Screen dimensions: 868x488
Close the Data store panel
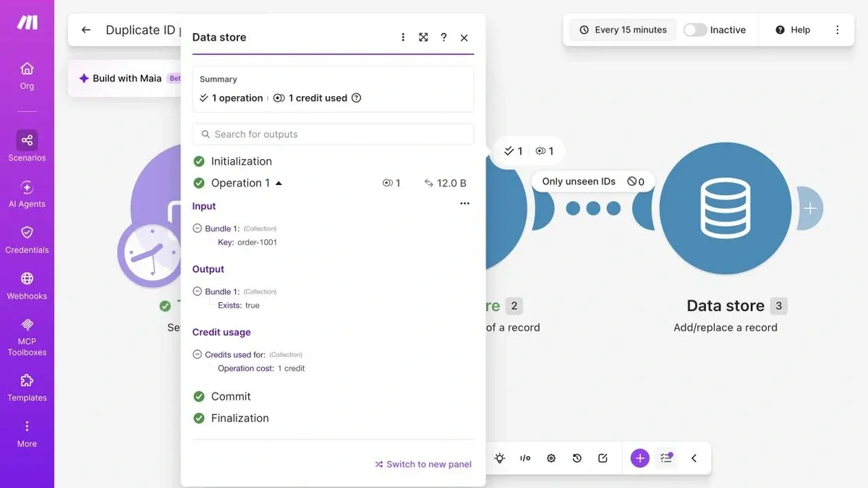click(464, 38)
